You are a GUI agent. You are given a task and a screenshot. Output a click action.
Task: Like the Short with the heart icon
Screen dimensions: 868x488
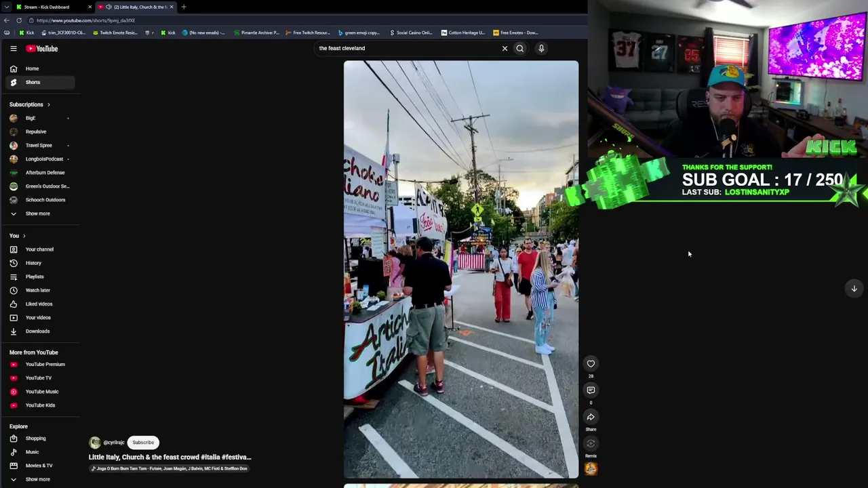pyautogui.click(x=591, y=364)
